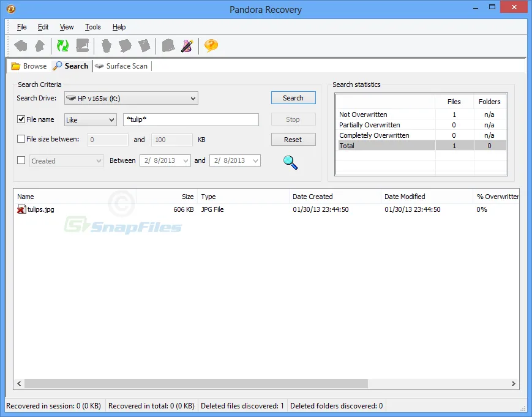
Task: Launch the wizard hat and wand icon
Action: click(x=187, y=45)
